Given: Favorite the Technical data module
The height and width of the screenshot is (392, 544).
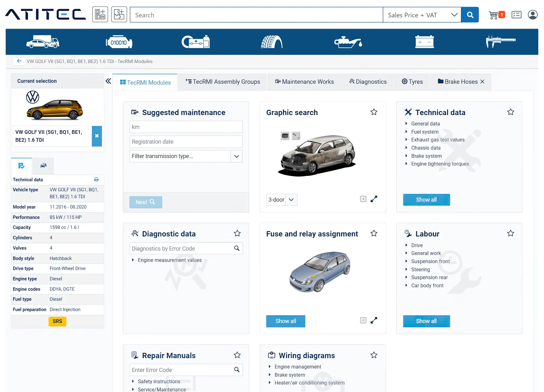Looking at the screenshot, I should pos(510,112).
